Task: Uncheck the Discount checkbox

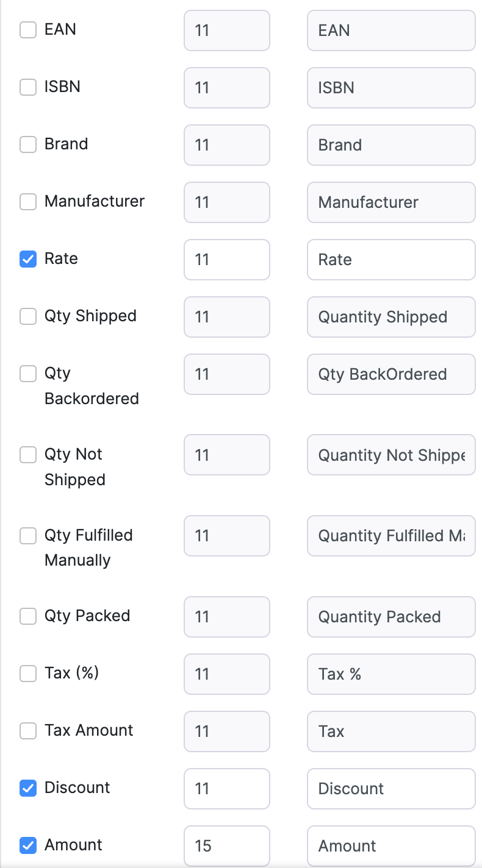Action: coord(28,788)
